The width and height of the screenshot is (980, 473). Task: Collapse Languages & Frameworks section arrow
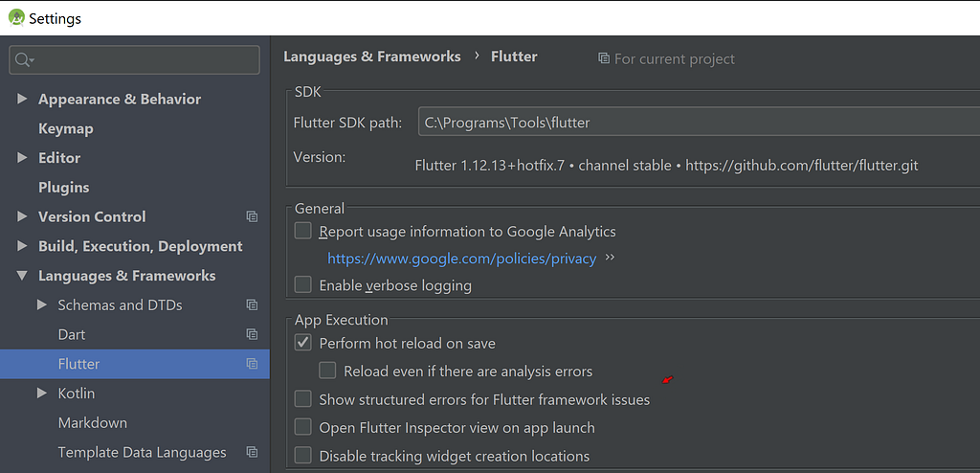click(22, 276)
